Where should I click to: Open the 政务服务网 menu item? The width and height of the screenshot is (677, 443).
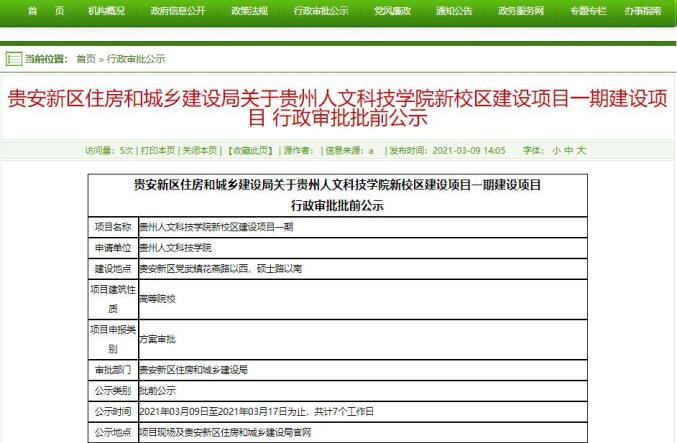521,11
